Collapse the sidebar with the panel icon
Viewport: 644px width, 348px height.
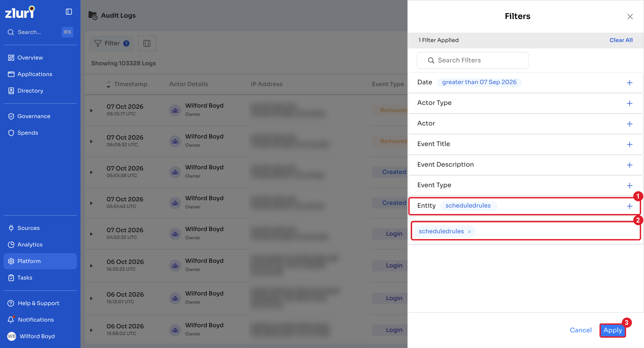[x=69, y=12]
